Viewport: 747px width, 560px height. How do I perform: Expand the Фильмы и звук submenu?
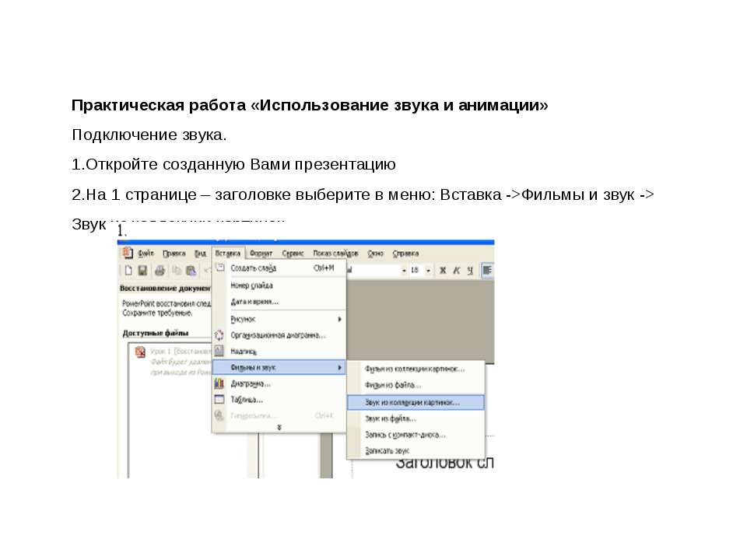[279, 367]
